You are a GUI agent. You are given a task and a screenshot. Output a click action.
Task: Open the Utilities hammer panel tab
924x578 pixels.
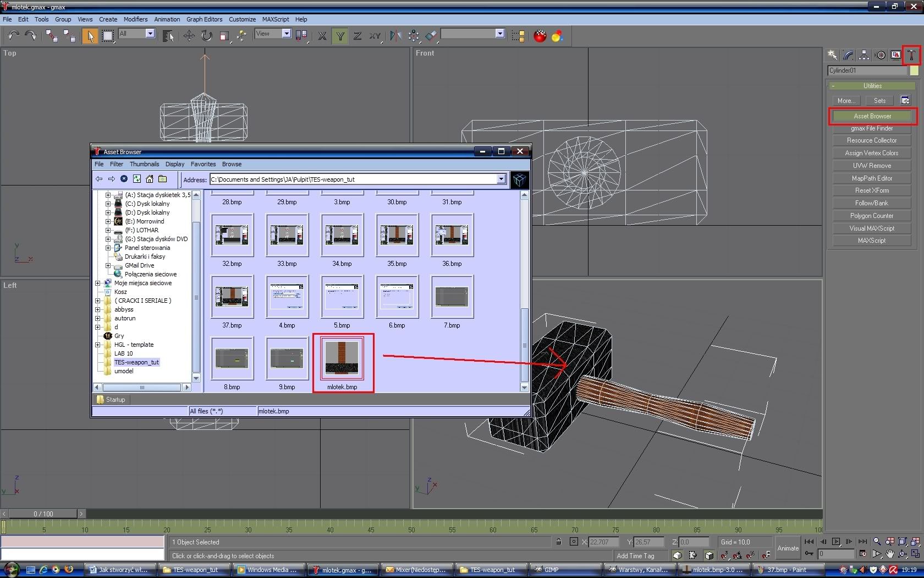coord(911,54)
